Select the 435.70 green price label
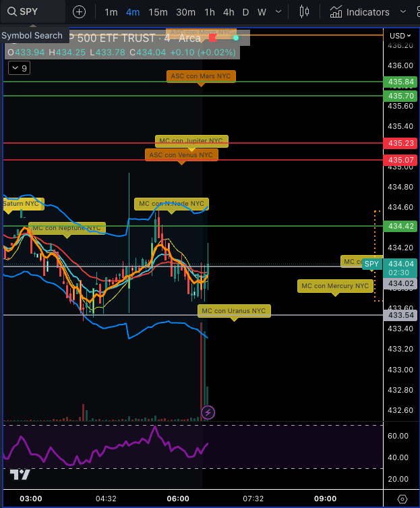420x508 pixels. [x=401, y=96]
